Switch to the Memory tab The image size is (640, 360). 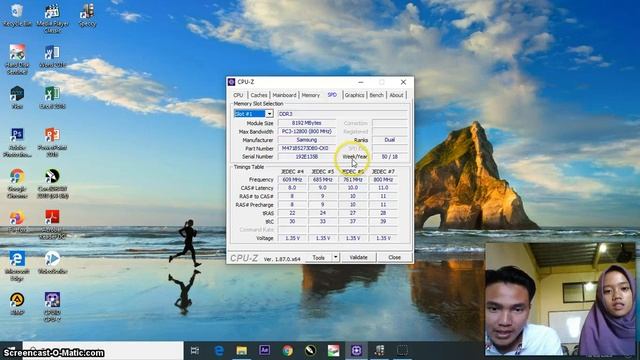tap(311, 95)
